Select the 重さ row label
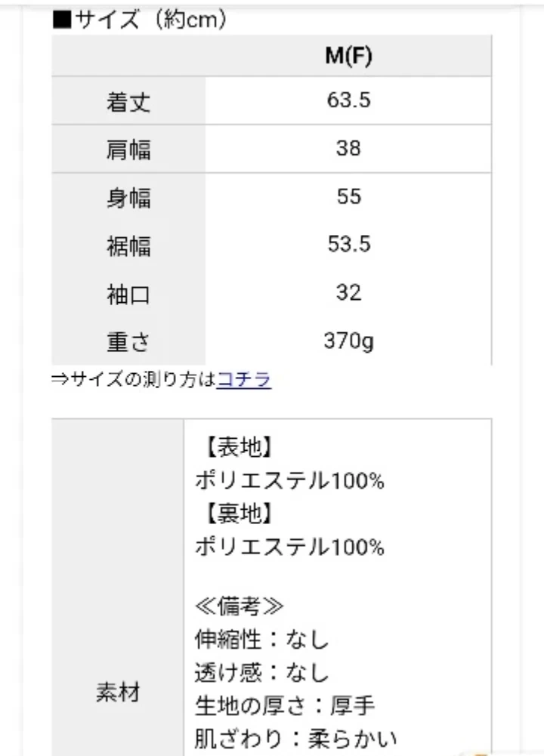The height and width of the screenshot is (756, 544). 128,343
